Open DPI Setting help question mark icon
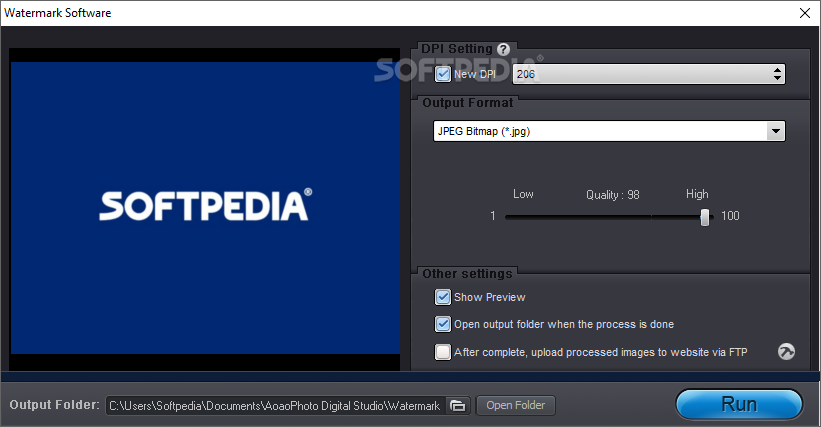This screenshot has width=821, height=427. click(x=503, y=49)
